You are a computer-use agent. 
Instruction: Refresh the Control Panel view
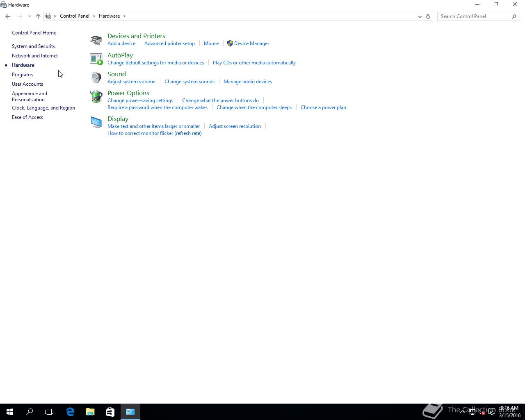coord(428,16)
